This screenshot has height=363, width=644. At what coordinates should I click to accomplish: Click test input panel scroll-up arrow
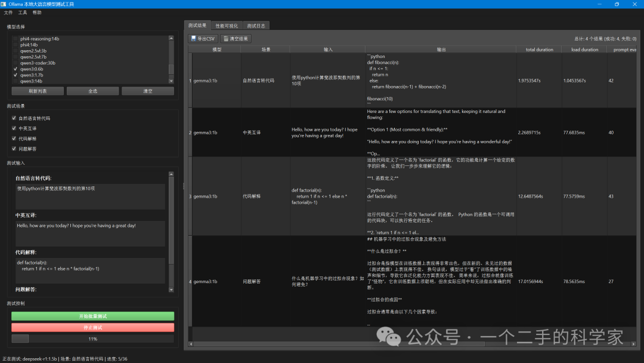click(x=171, y=174)
